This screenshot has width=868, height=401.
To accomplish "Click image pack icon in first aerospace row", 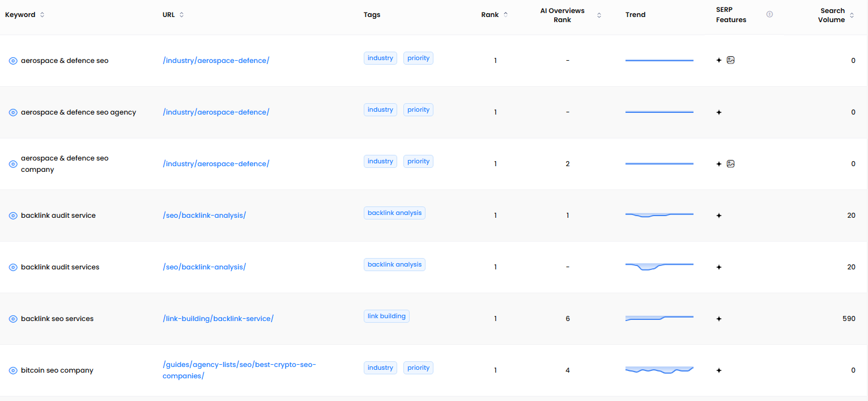I will (730, 60).
